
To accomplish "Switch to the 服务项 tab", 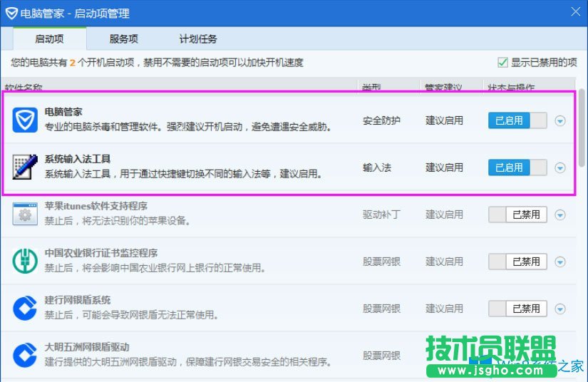I will click(x=124, y=38).
